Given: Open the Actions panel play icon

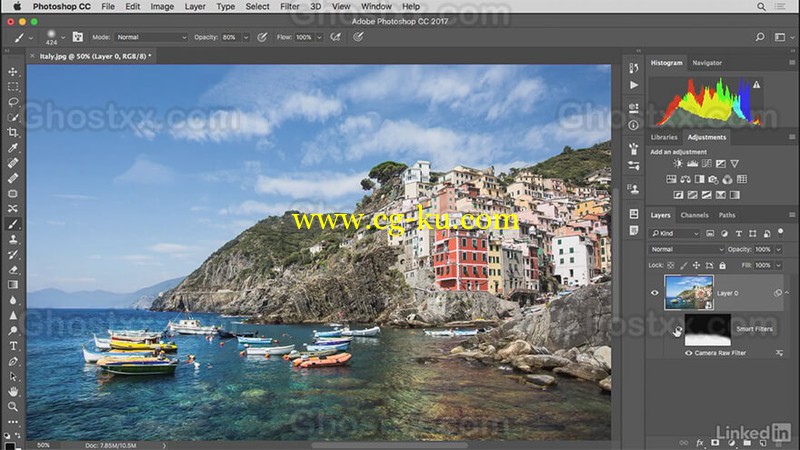Looking at the screenshot, I should pyautogui.click(x=634, y=85).
